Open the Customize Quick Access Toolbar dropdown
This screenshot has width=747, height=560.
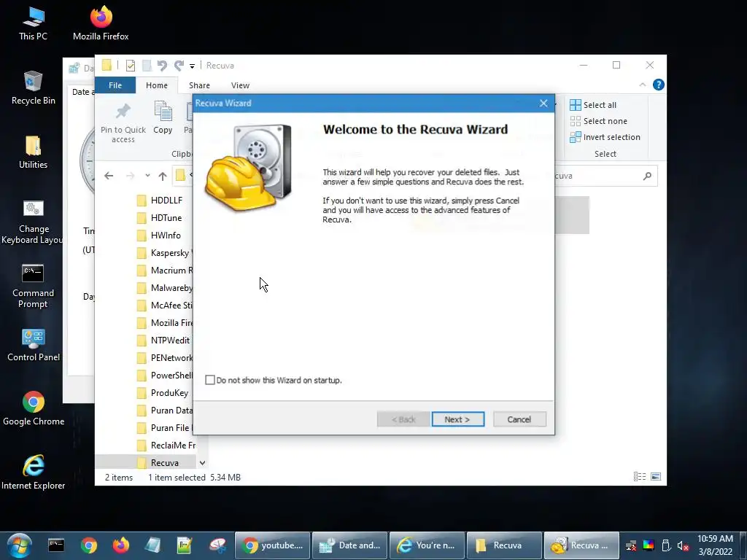[x=192, y=66]
